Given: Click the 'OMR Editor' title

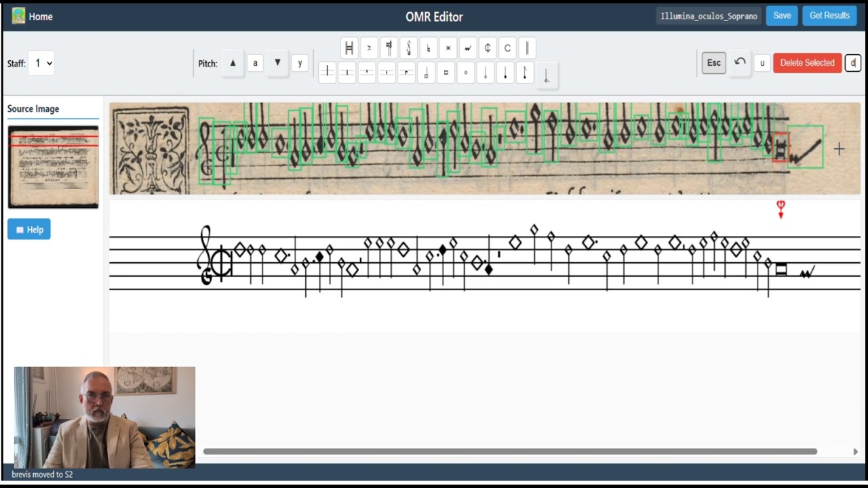Looking at the screenshot, I should [434, 16].
